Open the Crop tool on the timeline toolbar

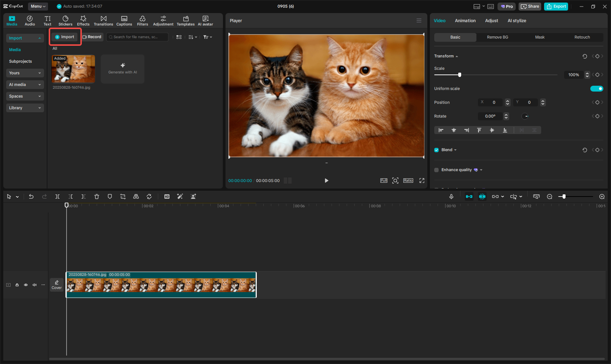pos(123,196)
